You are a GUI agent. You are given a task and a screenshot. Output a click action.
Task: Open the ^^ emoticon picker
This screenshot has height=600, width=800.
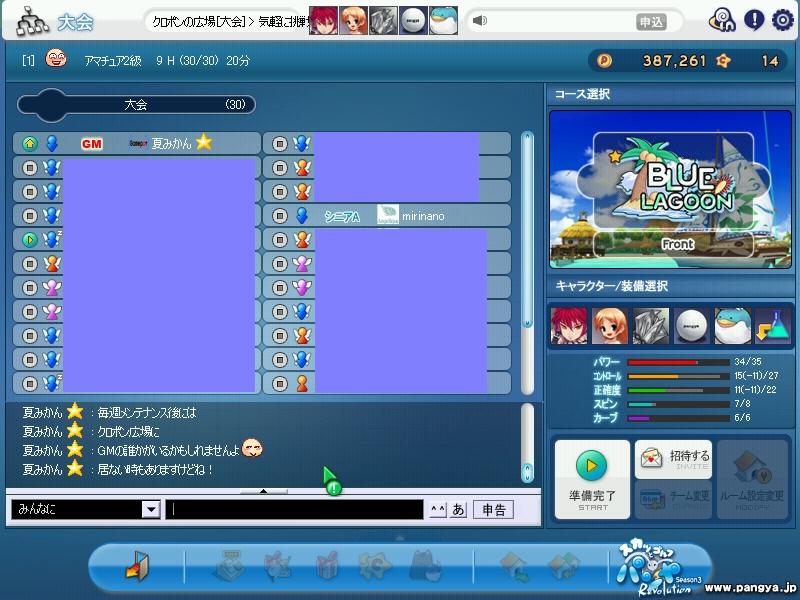pyautogui.click(x=437, y=510)
